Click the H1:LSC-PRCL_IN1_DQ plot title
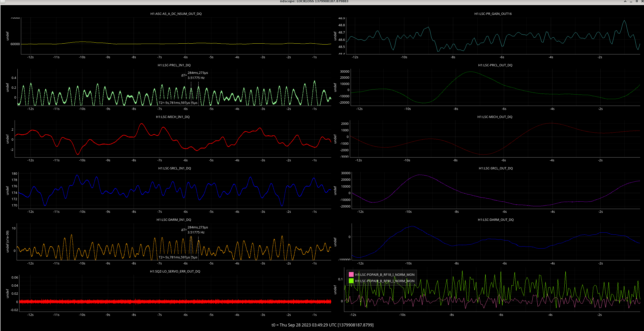The height and width of the screenshot is (331, 644). [174, 65]
